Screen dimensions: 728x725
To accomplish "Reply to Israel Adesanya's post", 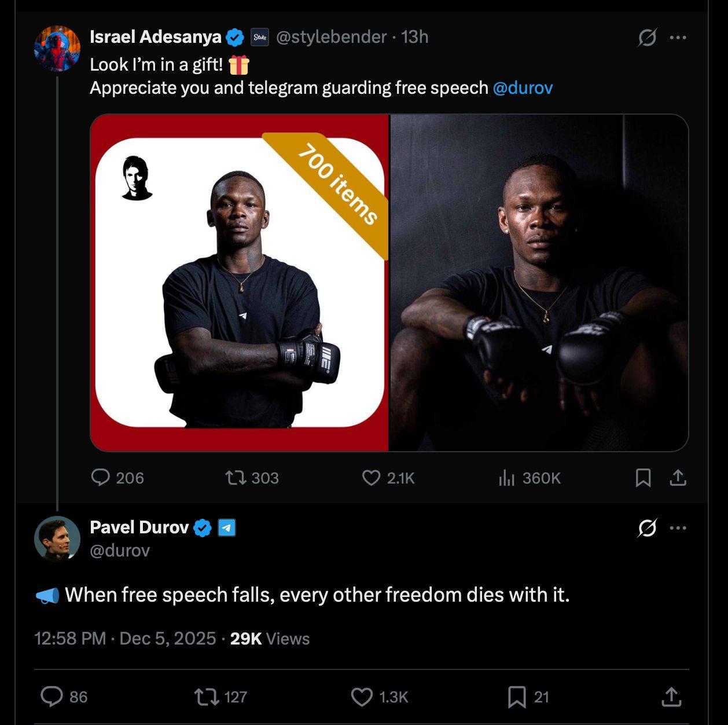I will pyautogui.click(x=101, y=478).
